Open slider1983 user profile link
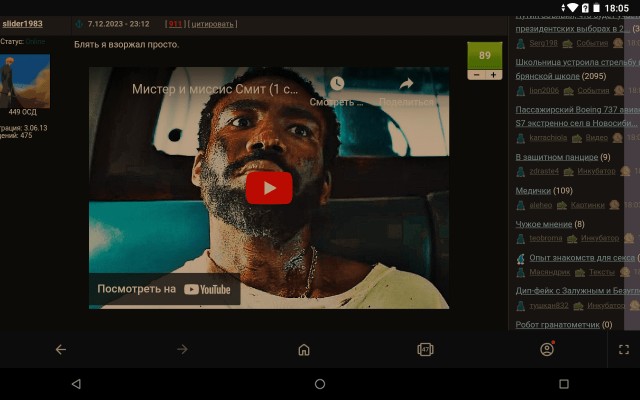The width and height of the screenshot is (640, 400). point(22,24)
